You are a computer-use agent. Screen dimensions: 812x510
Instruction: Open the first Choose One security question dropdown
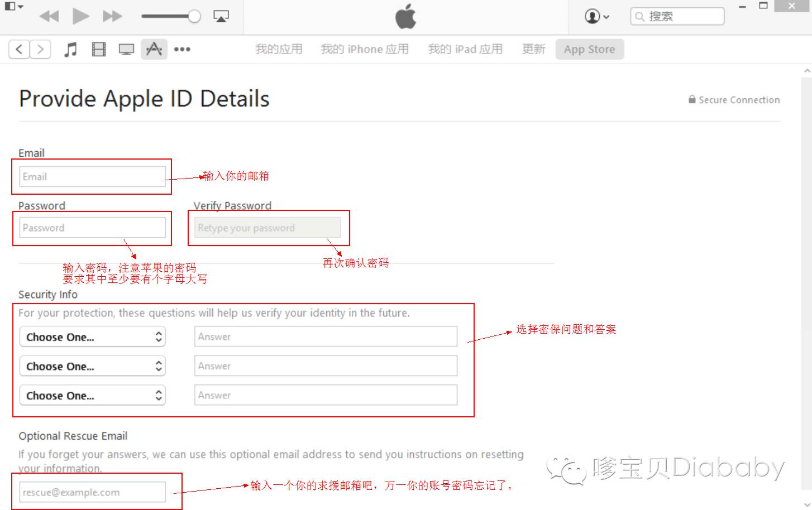point(92,336)
